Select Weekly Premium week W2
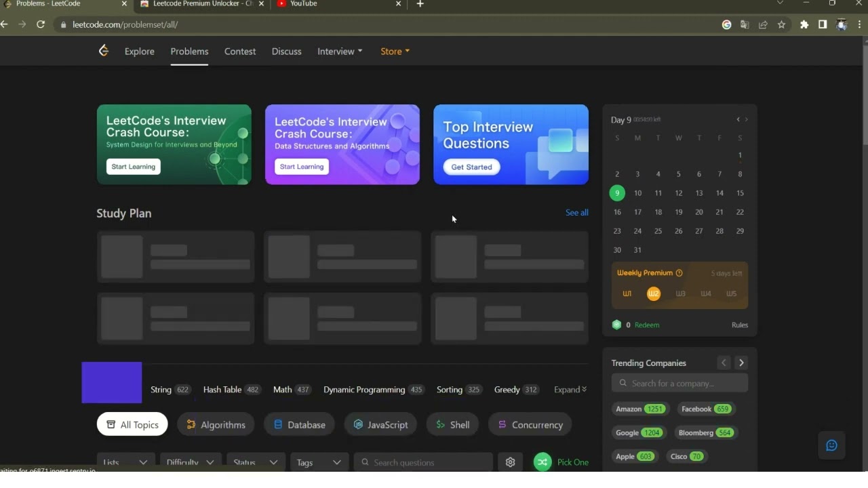The image size is (868, 488). [x=654, y=293]
